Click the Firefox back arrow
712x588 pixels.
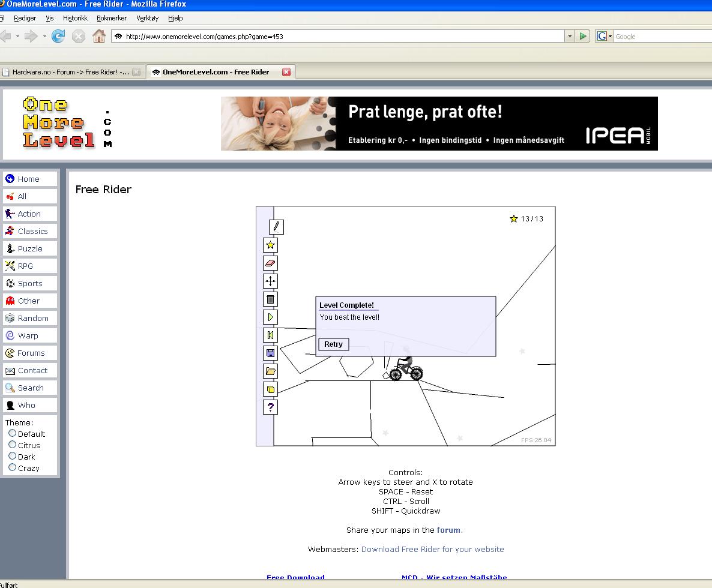tap(6, 36)
